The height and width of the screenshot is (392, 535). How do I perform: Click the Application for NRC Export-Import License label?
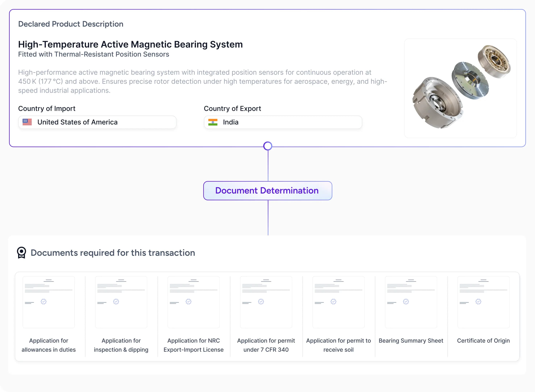[x=193, y=345]
